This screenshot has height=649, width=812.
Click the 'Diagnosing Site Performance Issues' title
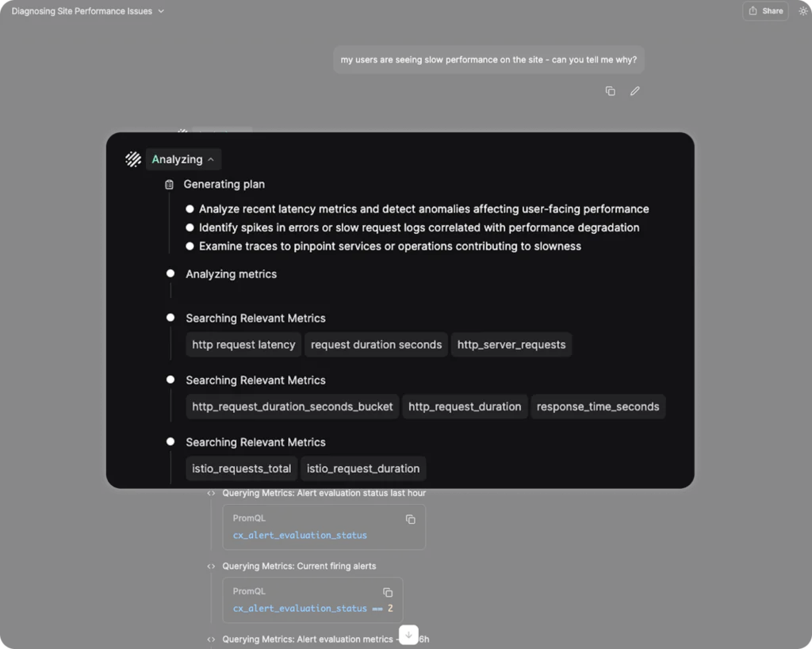[82, 11]
